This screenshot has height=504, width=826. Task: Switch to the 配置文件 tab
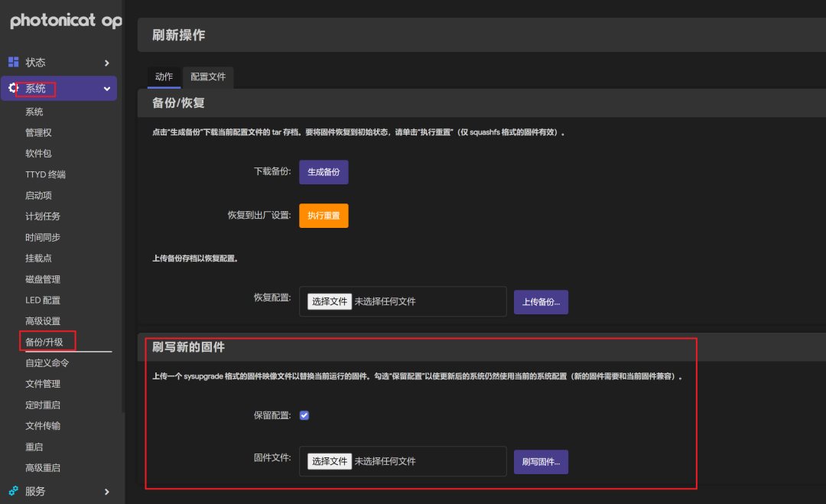point(208,77)
